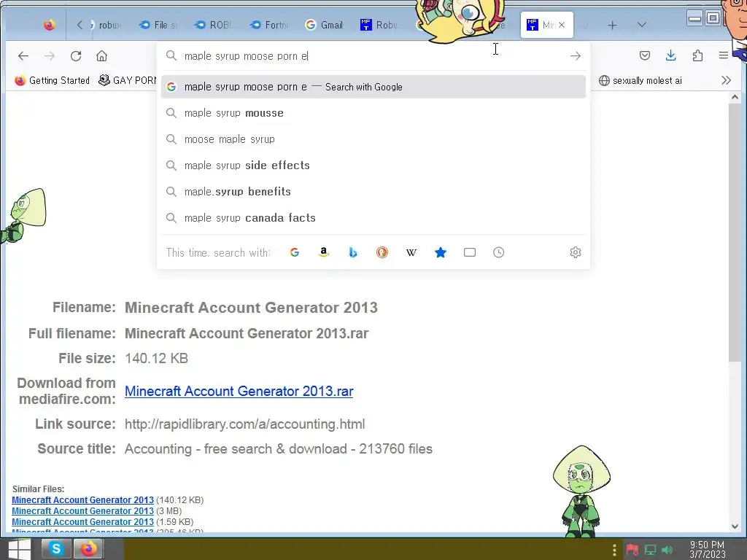Open the Windows Start menu

pos(18,549)
